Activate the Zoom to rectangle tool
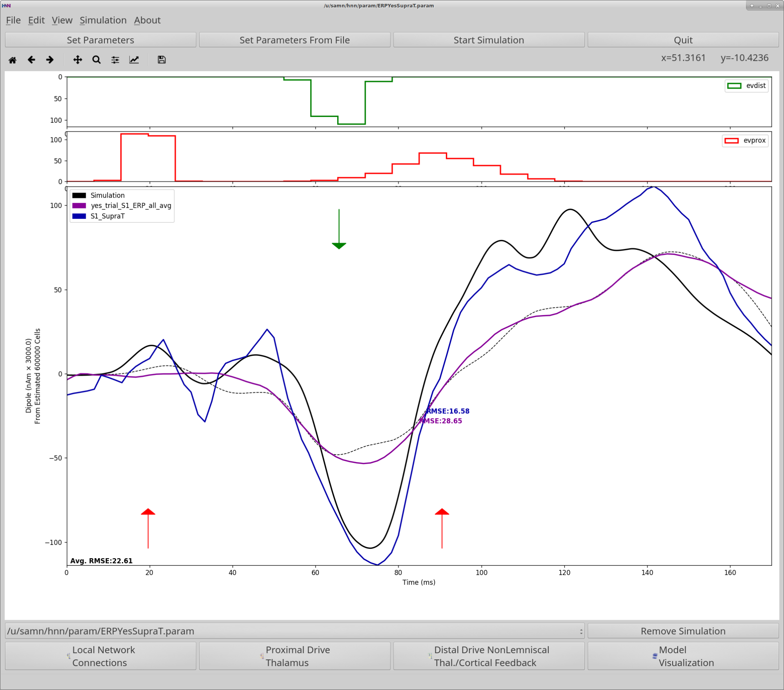784x690 pixels. pos(96,60)
